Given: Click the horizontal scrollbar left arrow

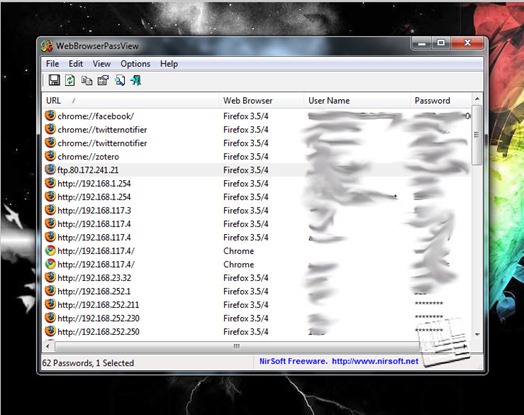Looking at the screenshot, I should click(x=48, y=346).
